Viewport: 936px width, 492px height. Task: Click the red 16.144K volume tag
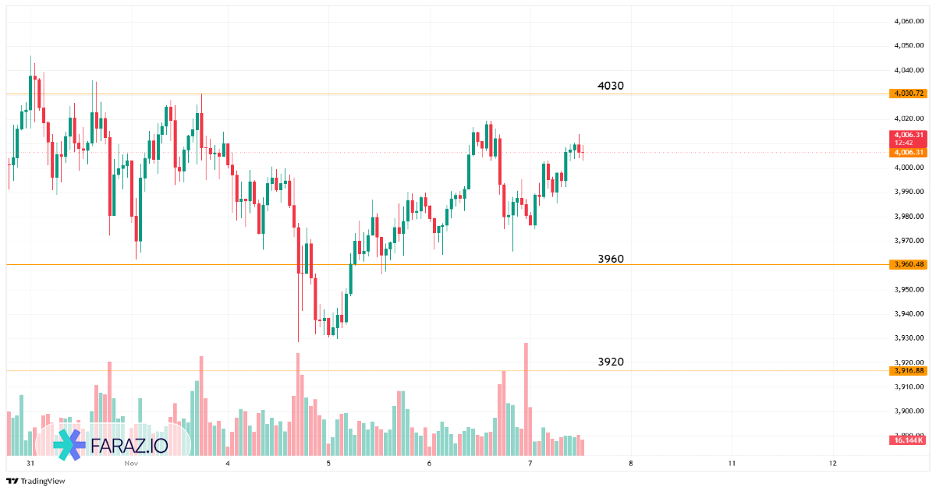908,440
